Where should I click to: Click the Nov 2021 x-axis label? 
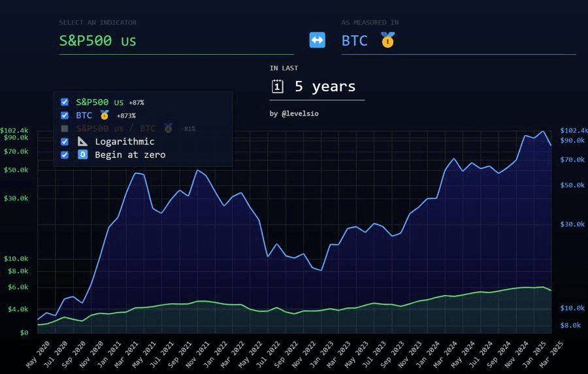(198, 354)
